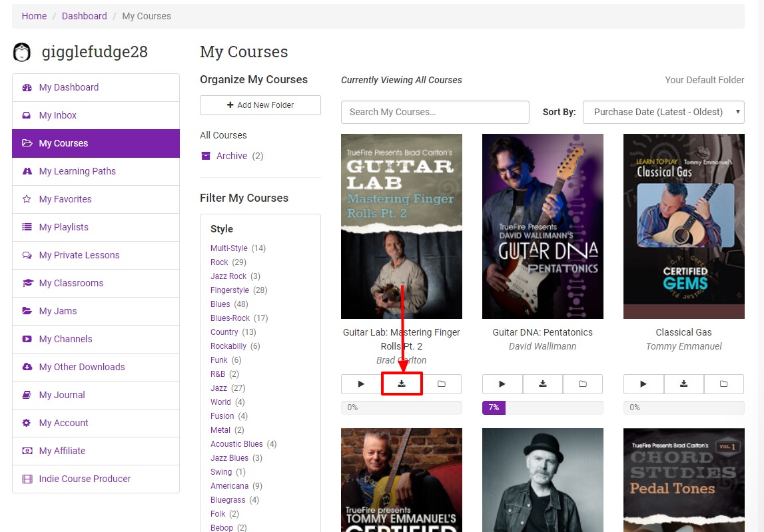Click download icon under Guitar DNA: Pentatonics
Viewport: 764px width, 532px height.
(x=543, y=384)
